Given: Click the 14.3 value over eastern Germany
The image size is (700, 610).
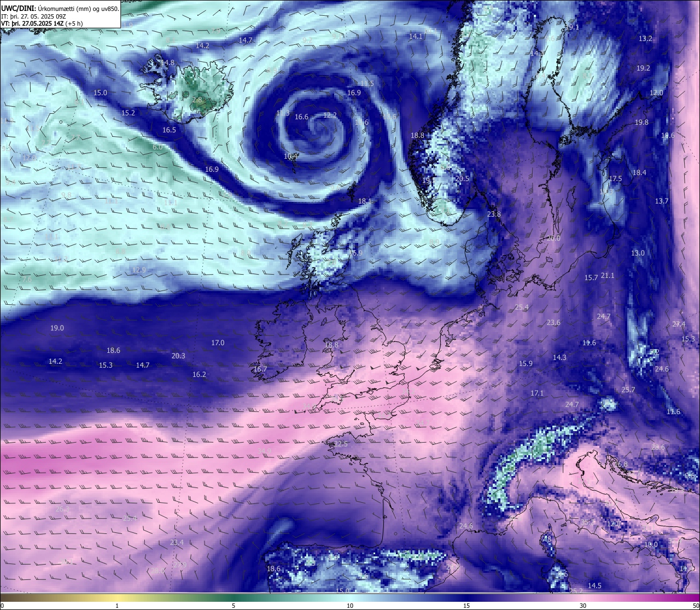Looking at the screenshot, I should (559, 357).
